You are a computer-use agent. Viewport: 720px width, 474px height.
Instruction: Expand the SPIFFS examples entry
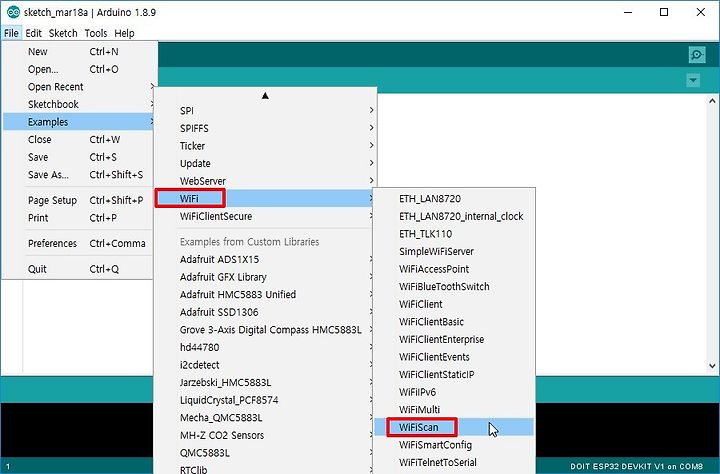[265, 128]
